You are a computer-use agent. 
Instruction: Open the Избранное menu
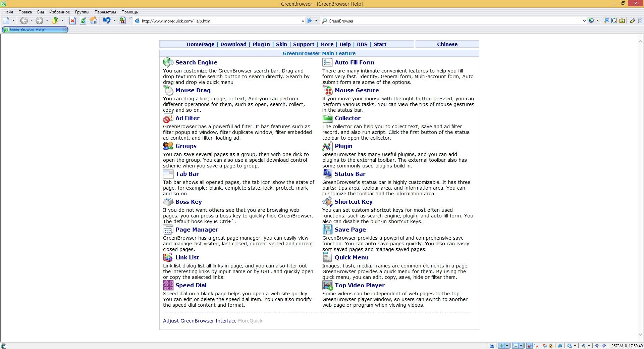pyautogui.click(x=59, y=12)
